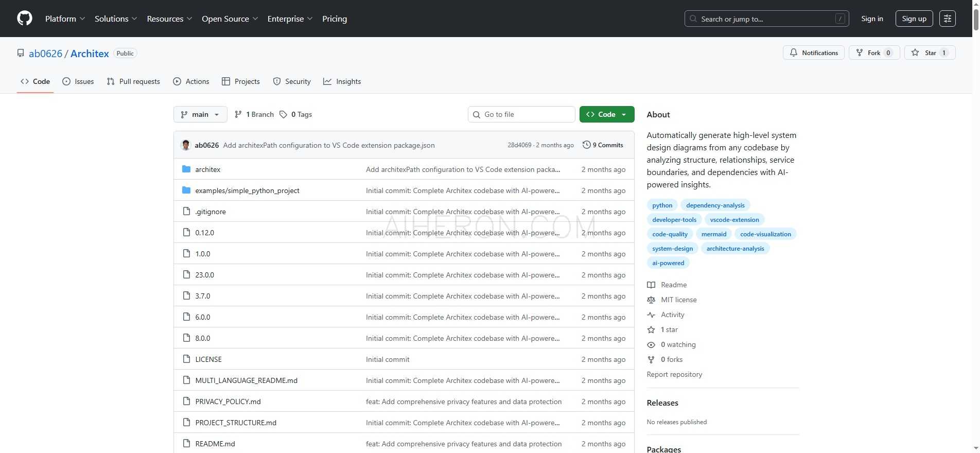Click the star icon beside 1 star
The width and height of the screenshot is (980, 453).
tap(651, 329)
